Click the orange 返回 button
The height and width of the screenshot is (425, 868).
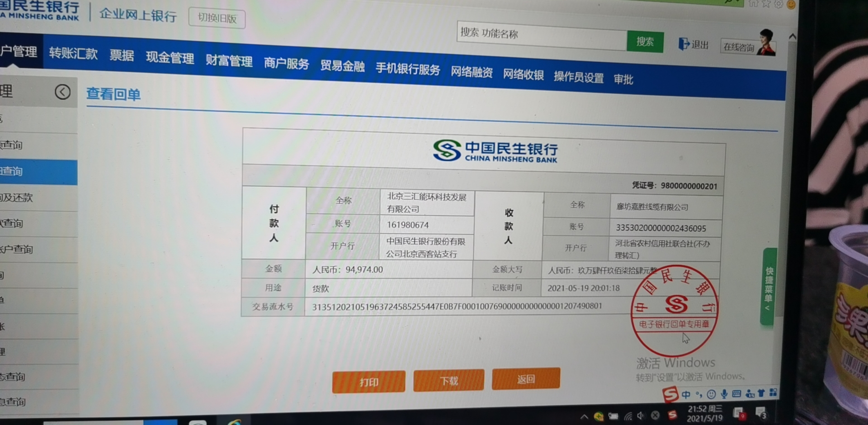526,378
